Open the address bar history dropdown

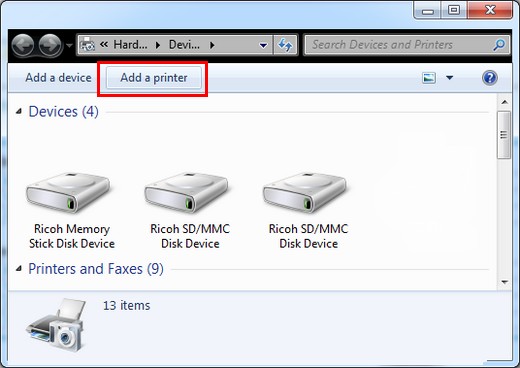click(263, 45)
